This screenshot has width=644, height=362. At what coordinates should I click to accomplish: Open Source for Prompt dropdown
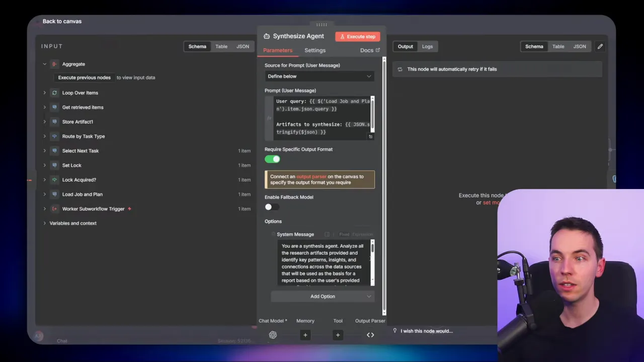[x=319, y=76]
